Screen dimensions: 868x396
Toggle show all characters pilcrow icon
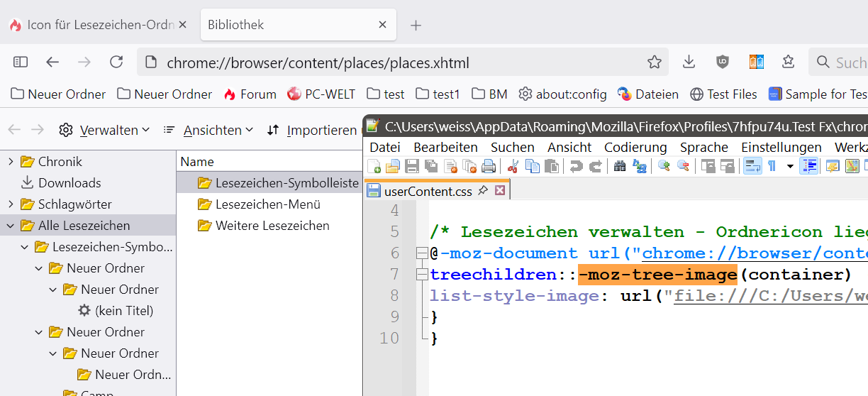(772, 167)
